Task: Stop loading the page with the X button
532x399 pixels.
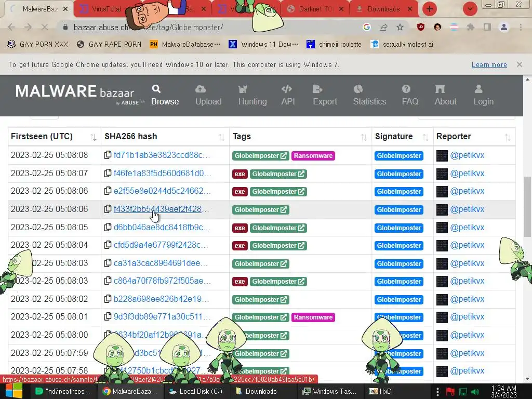Action: [45, 27]
